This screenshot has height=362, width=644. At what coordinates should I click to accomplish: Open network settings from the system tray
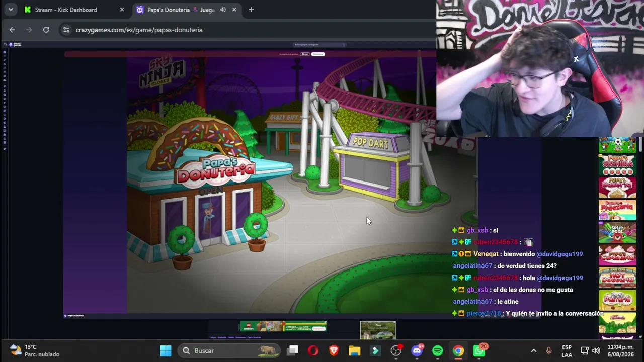(x=585, y=350)
